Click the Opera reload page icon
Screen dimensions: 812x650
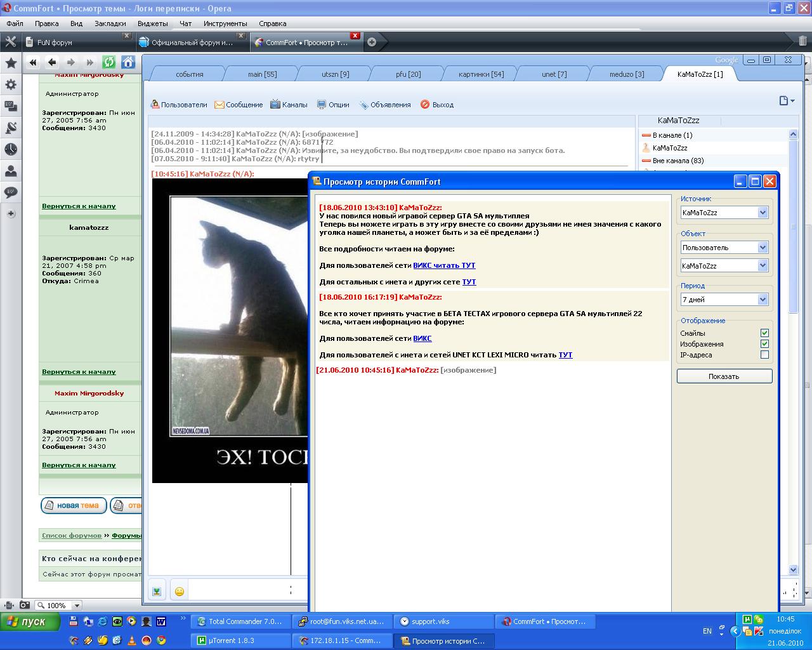(x=108, y=62)
